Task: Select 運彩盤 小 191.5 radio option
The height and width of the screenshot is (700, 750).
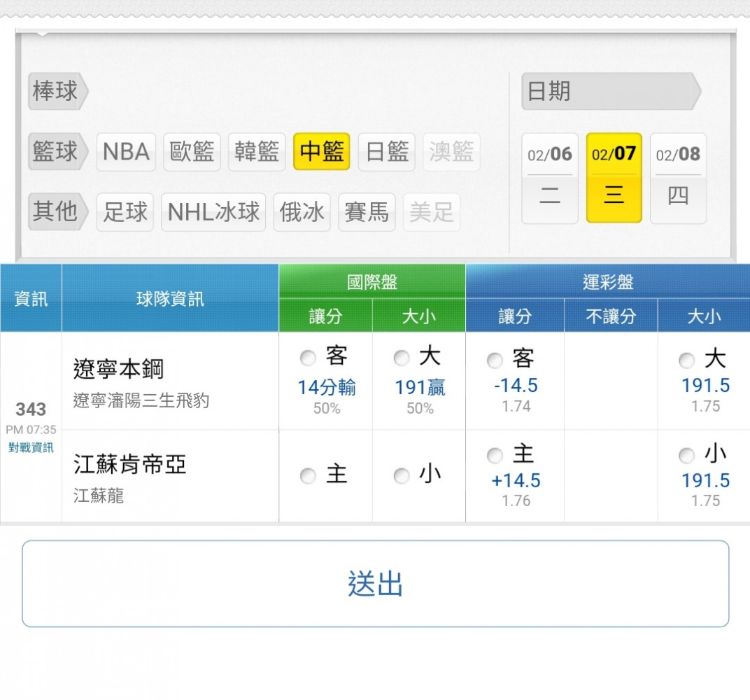Action: point(686,456)
